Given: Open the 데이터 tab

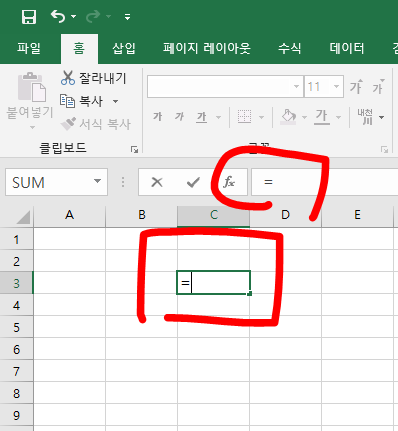Looking at the screenshot, I should 347,48.
